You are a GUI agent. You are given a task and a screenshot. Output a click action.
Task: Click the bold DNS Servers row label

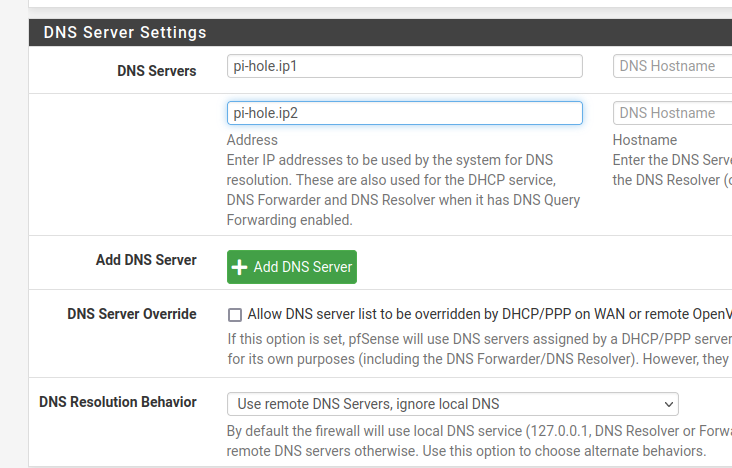[x=157, y=71]
